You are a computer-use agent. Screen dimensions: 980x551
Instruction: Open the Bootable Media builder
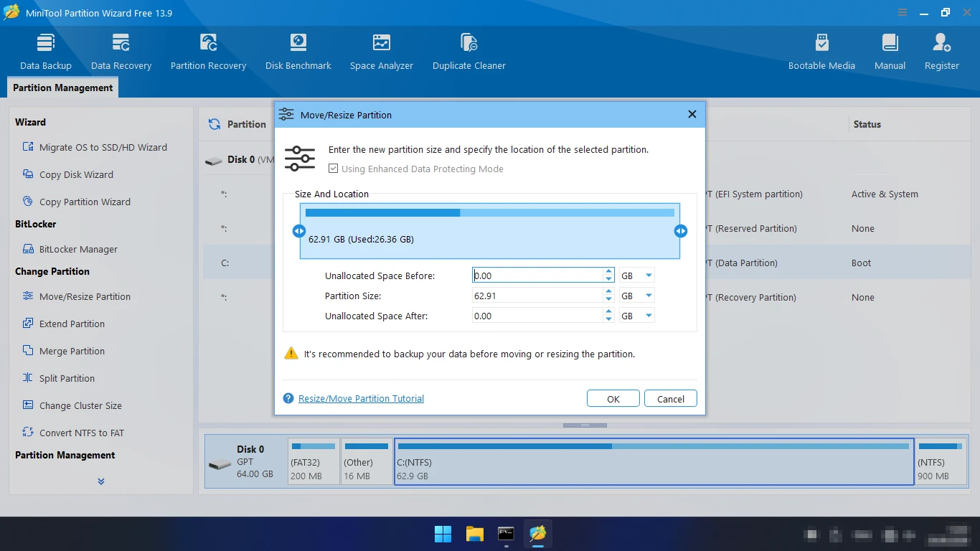point(821,52)
